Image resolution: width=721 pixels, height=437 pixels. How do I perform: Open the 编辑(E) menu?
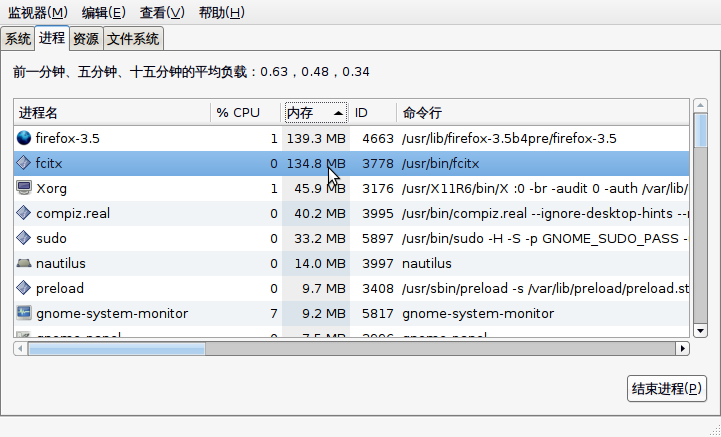(103, 12)
